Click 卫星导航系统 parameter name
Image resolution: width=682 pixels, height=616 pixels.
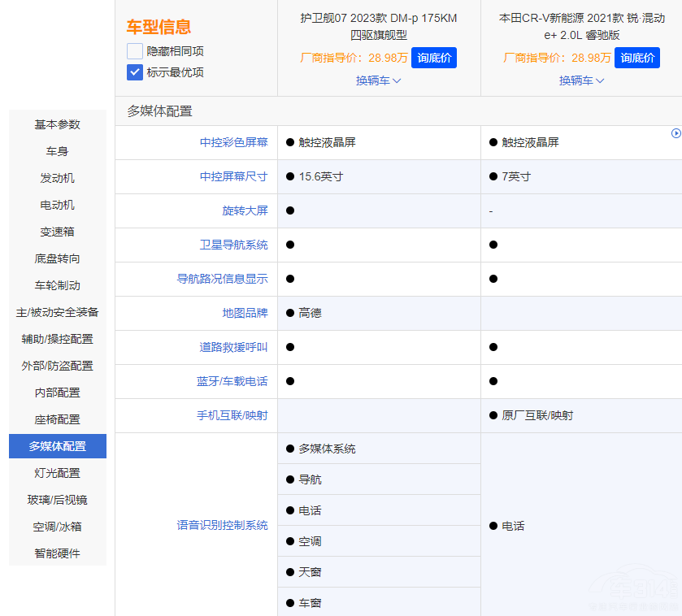pyautogui.click(x=233, y=245)
